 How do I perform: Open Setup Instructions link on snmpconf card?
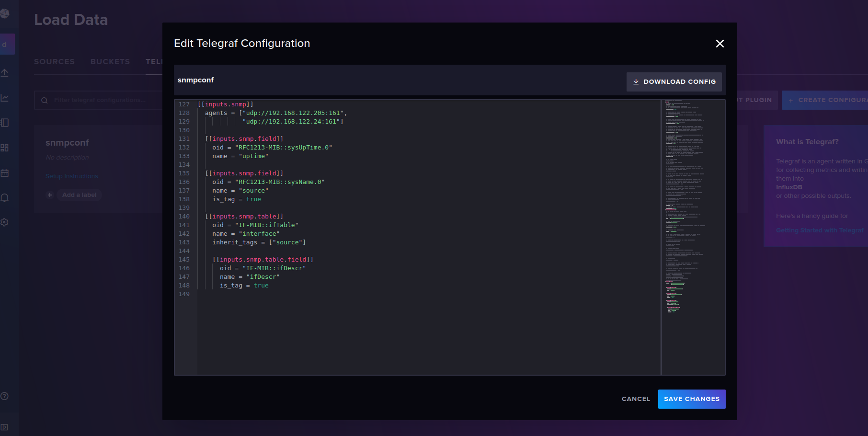pyautogui.click(x=72, y=176)
